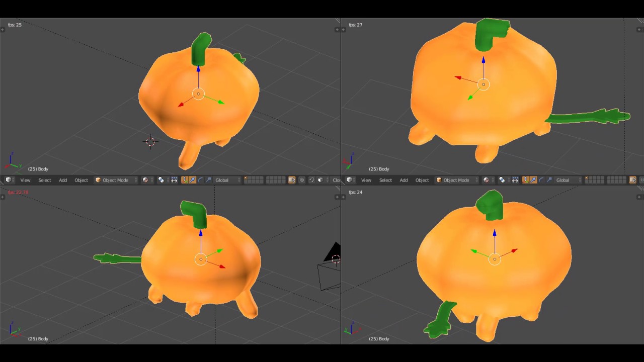Viewport: 644px width, 362px height.
Task: Click the 3D cursor in top-left viewport
Action: 150,142
